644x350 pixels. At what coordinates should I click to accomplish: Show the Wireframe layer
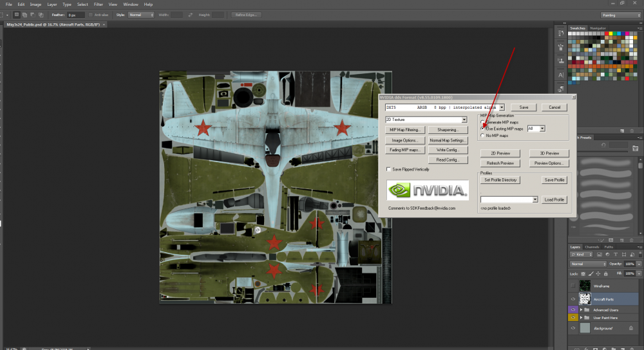click(x=573, y=284)
